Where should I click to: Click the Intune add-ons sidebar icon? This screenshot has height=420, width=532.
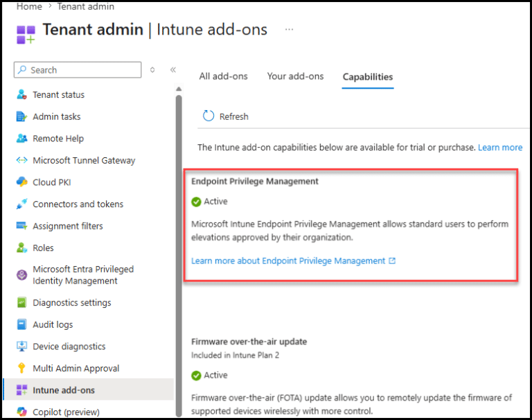[21, 390]
